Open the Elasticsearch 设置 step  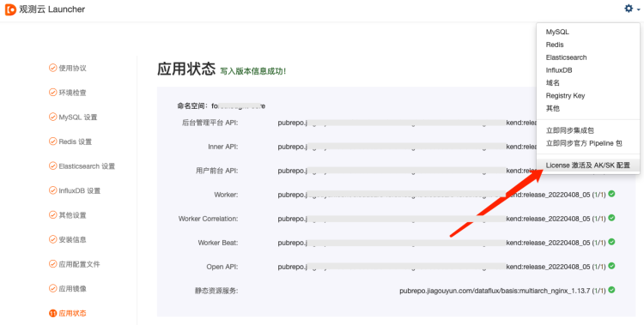point(87,166)
